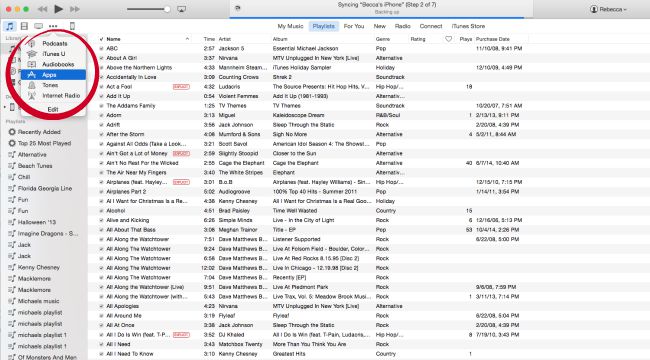Open the Rebecca account dropdown
The height and width of the screenshot is (360, 650).
(x=609, y=9)
